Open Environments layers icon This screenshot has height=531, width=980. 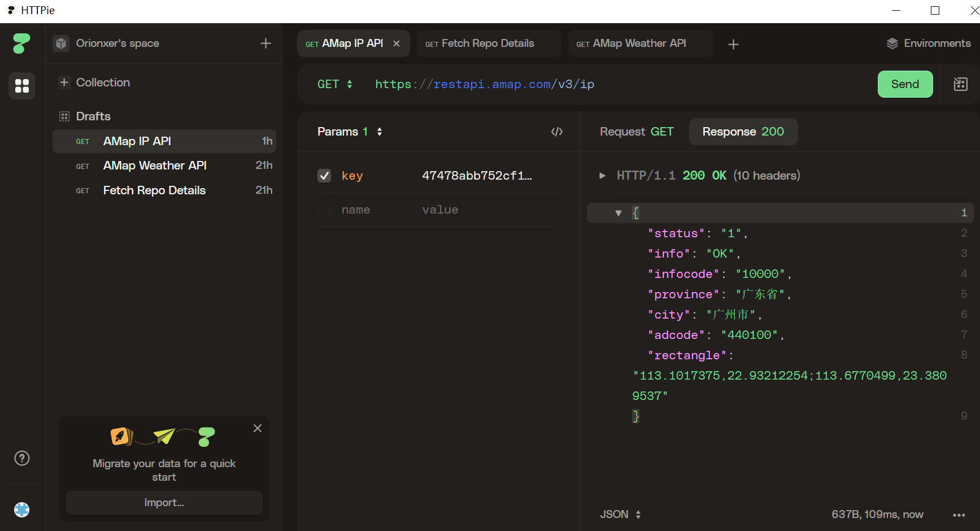892,43
